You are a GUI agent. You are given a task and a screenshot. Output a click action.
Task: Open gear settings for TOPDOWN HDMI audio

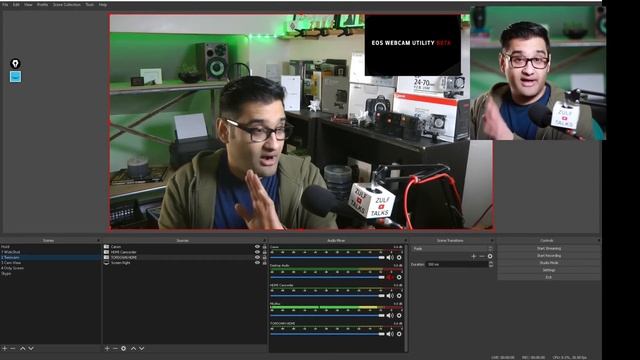[x=399, y=334]
